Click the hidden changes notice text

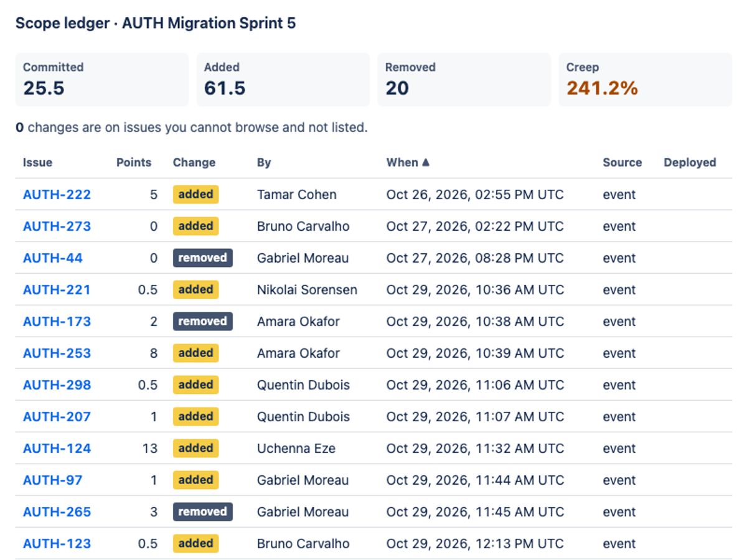coord(192,128)
